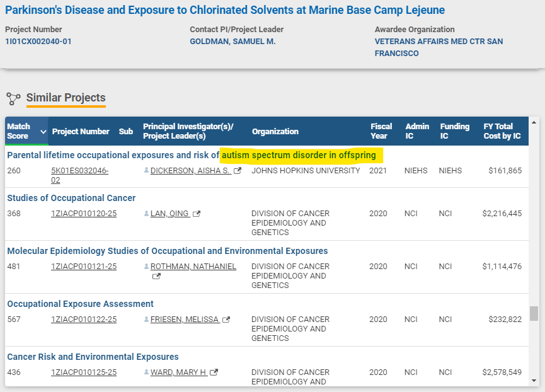Open ROTHMAN, NATHANIEL investigator link

click(x=193, y=266)
